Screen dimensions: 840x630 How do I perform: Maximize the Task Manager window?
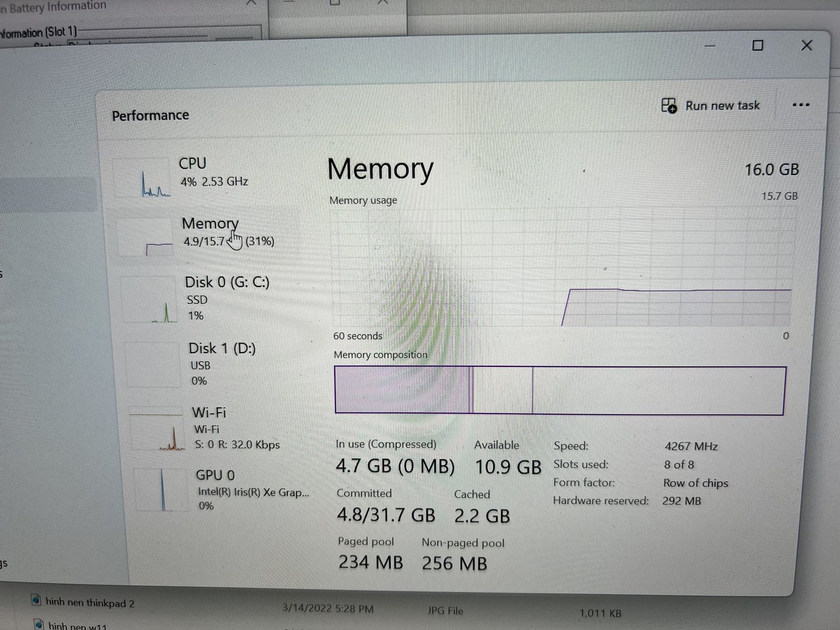(758, 45)
